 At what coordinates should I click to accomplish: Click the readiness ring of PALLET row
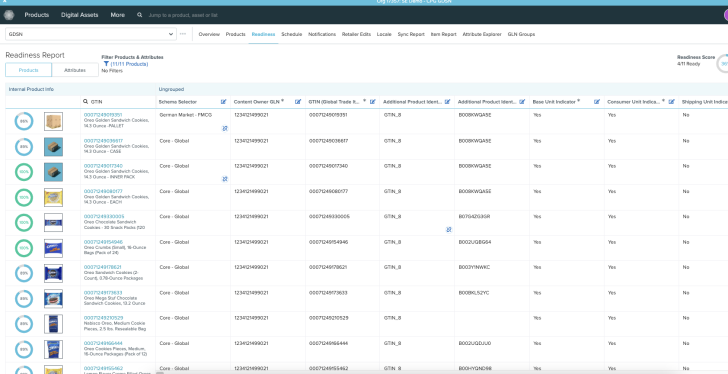[x=24, y=122]
